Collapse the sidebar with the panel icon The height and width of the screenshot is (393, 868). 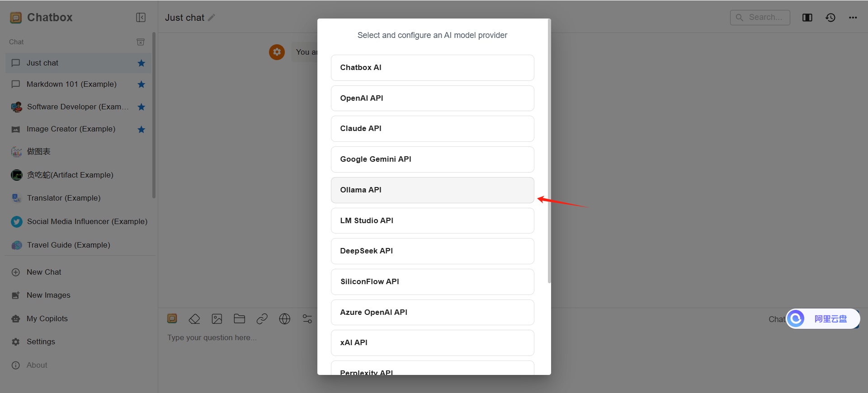click(x=141, y=18)
